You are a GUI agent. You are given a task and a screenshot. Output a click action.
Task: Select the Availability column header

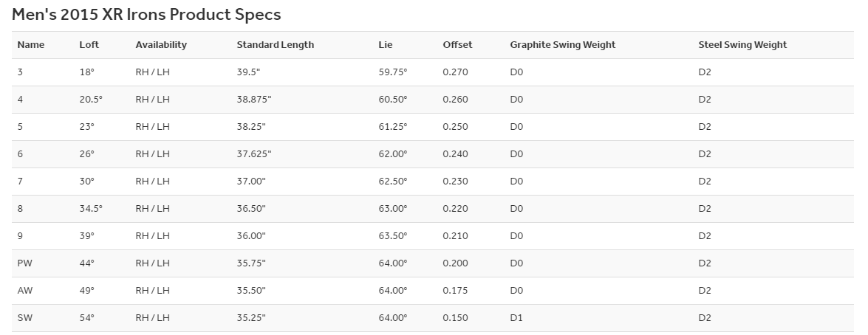click(161, 45)
